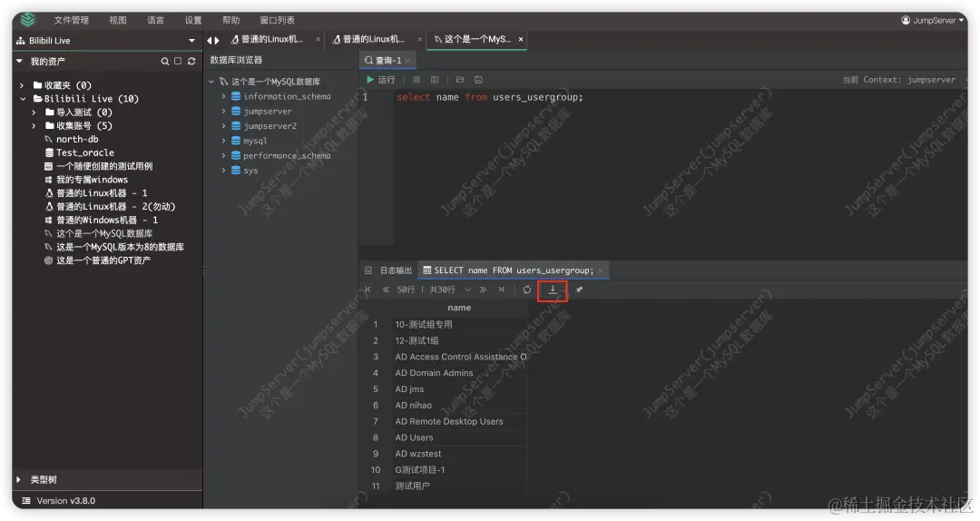
Task: Open the 我的专属windows asset
Action: 92,180
